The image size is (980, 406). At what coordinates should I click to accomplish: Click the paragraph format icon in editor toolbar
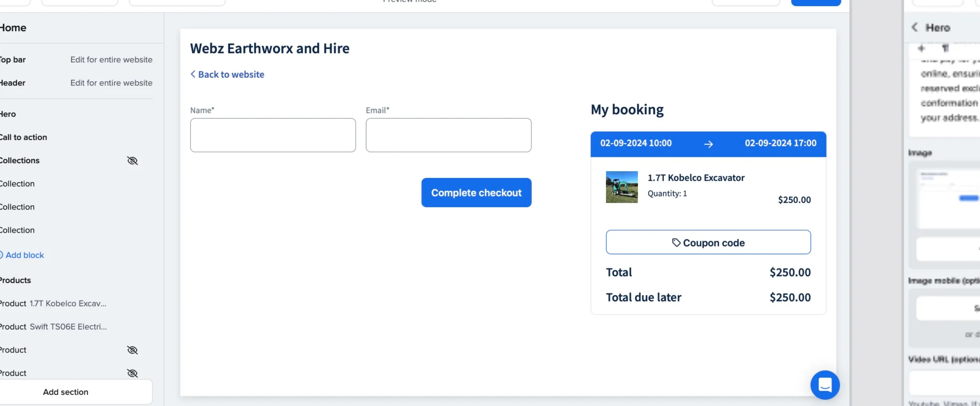[945, 48]
